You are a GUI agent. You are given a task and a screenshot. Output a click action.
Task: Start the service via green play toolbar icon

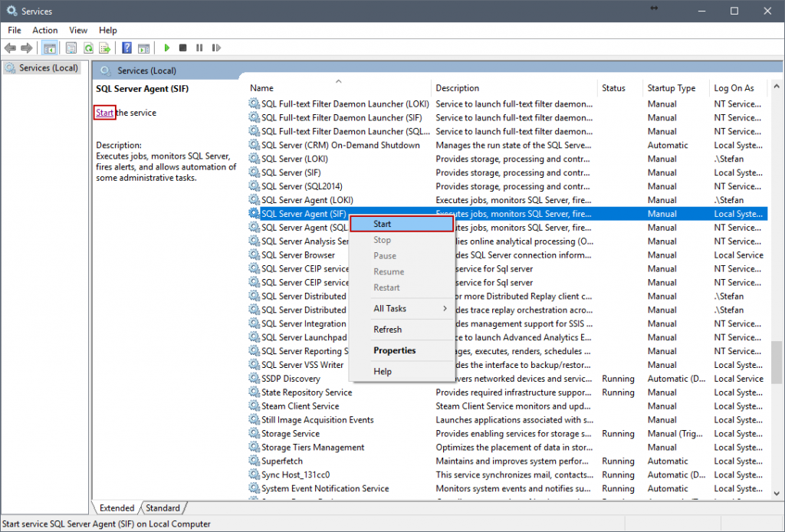[x=167, y=48]
